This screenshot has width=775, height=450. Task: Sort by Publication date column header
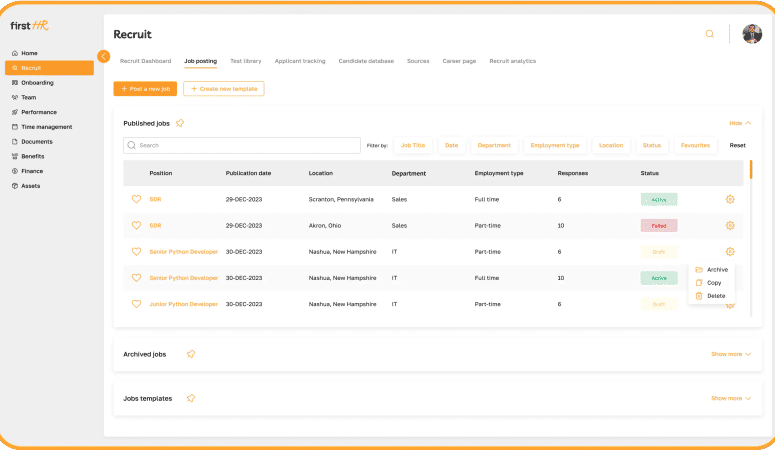point(248,173)
